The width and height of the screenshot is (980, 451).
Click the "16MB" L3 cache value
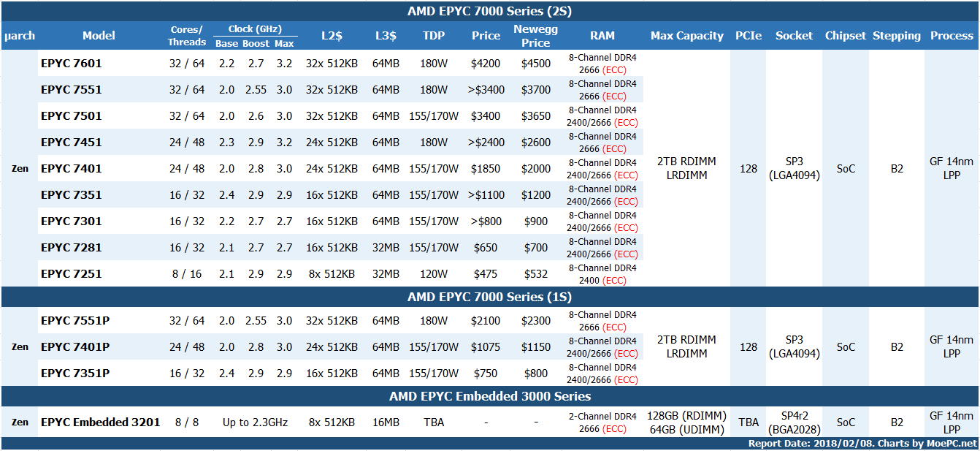[x=386, y=422]
